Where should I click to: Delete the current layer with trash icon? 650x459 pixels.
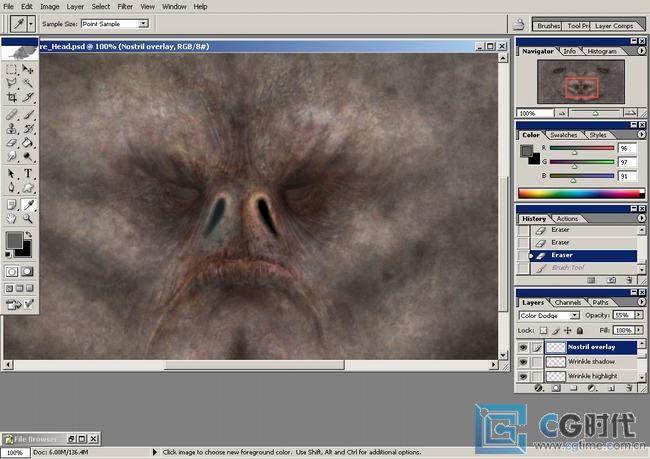629,388
